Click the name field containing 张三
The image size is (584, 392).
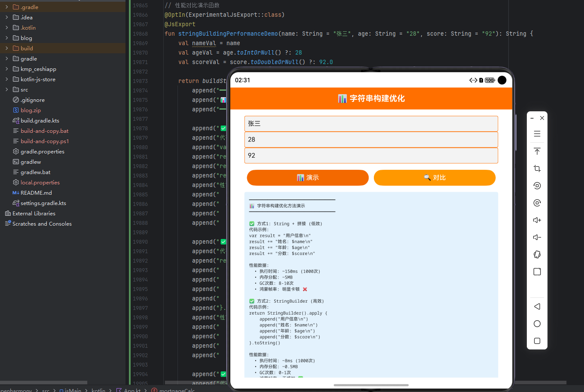(x=371, y=123)
